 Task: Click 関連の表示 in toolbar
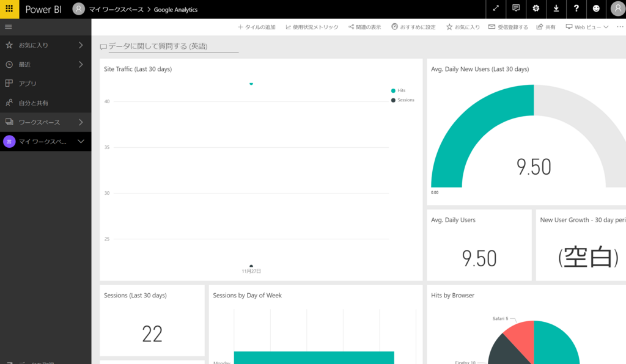click(364, 27)
